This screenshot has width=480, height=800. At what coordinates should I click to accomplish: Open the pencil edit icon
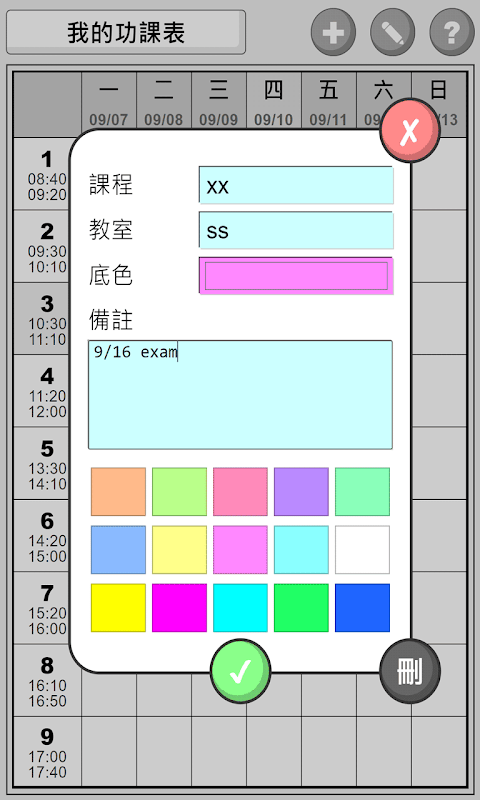(393, 32)
